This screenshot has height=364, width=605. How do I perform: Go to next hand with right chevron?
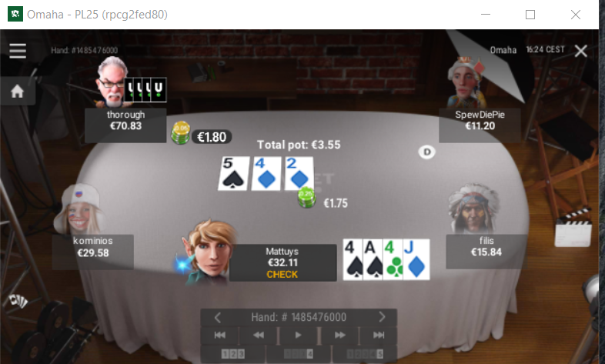tap(382, 317)
